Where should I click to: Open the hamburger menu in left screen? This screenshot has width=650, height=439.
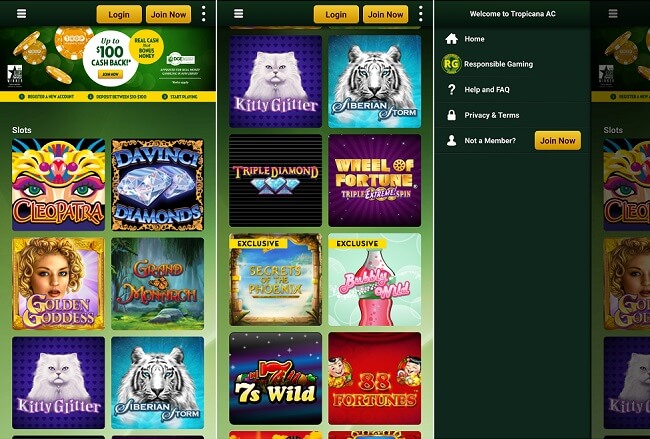[22, 14]
